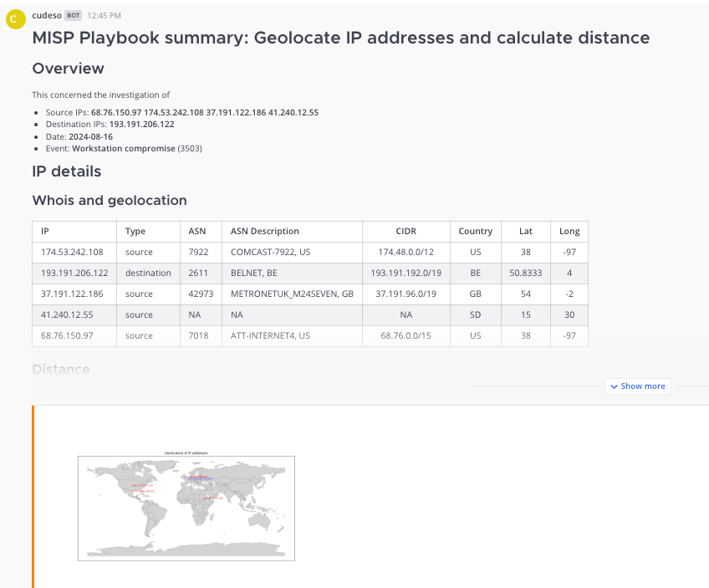Click the latitude 15 cell
The image size is (709, 588).
[x=525, y=314]
